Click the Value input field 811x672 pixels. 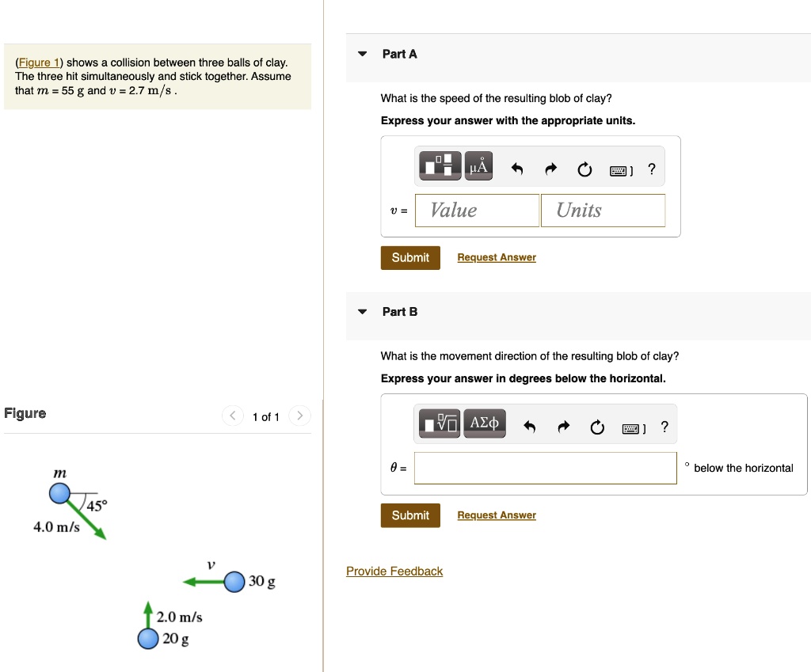coord(477,211)
